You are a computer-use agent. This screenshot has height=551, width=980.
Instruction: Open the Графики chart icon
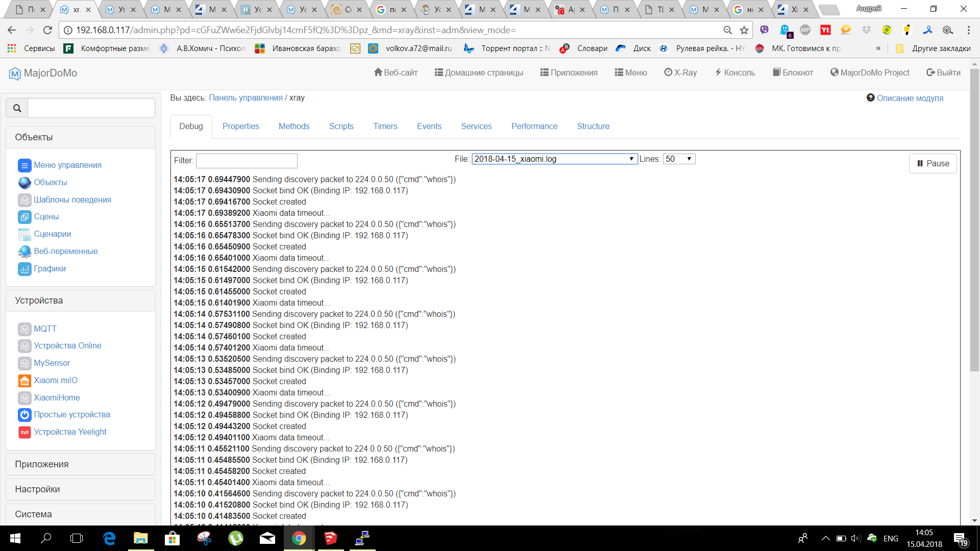coord(24,269)
